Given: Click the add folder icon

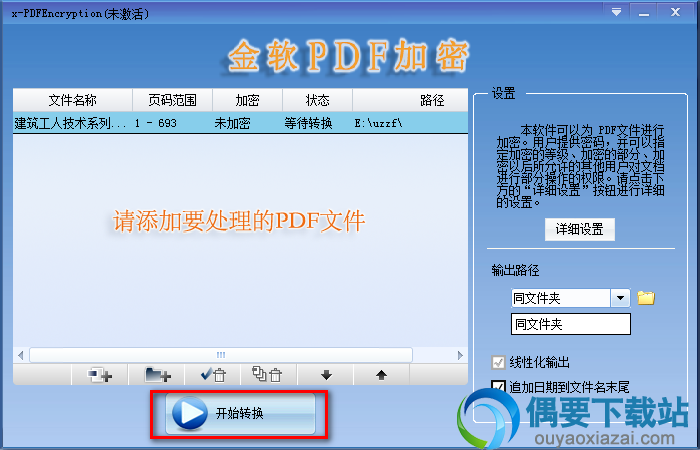Looking at the screenshot, I should point(157,375).
